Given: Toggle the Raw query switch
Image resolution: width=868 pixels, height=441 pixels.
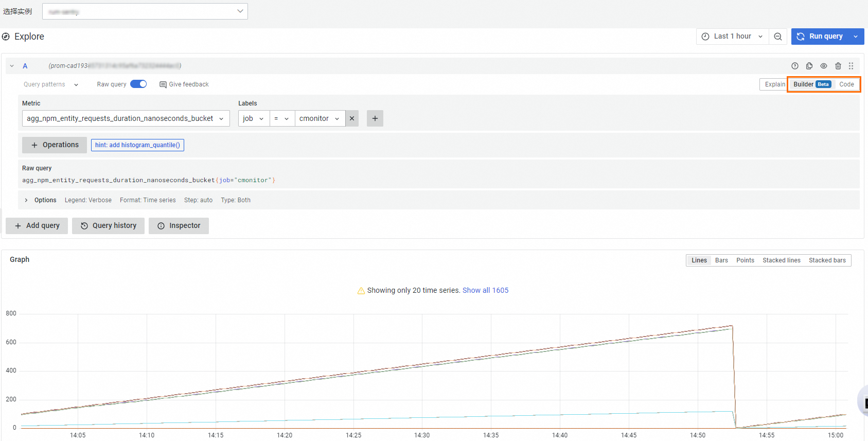Looking at the screenshot, I should pos(138,84).
